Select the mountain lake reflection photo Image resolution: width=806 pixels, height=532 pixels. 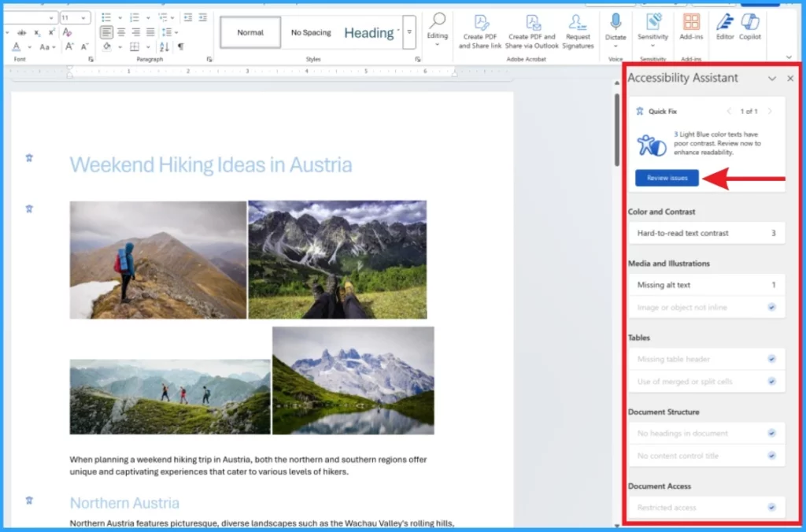click(353, 381)
